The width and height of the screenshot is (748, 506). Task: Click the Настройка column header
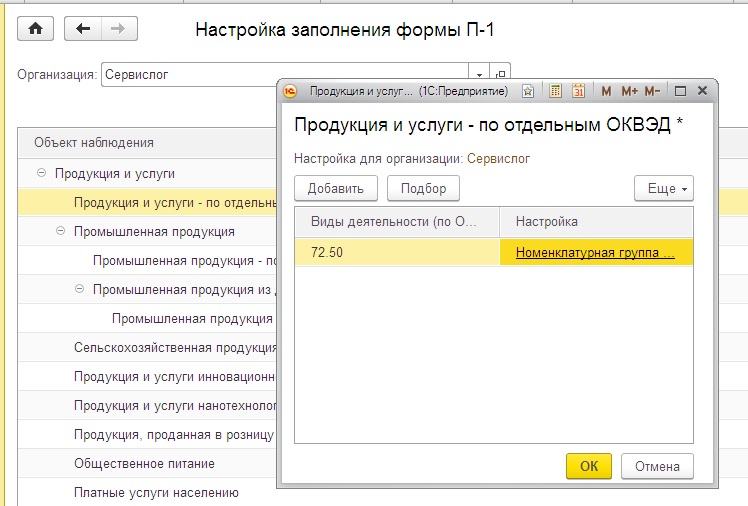(596, 222)
